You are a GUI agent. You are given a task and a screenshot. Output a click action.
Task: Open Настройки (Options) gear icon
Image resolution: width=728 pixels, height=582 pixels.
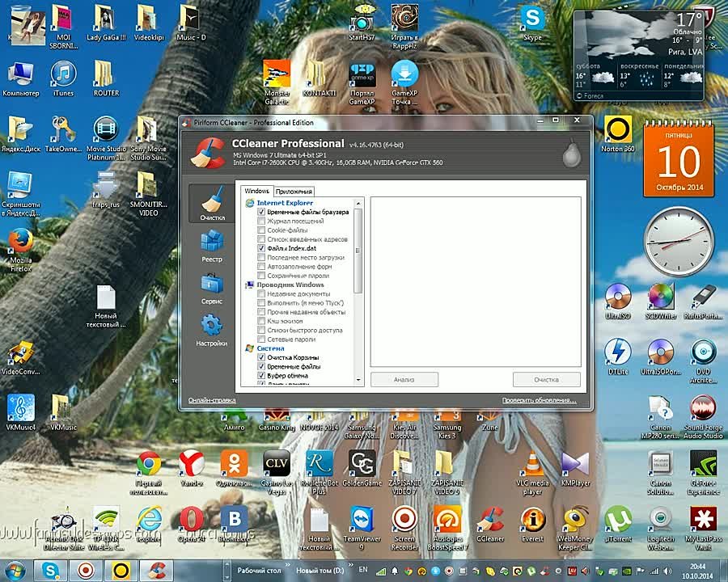[x=212, y=330]
